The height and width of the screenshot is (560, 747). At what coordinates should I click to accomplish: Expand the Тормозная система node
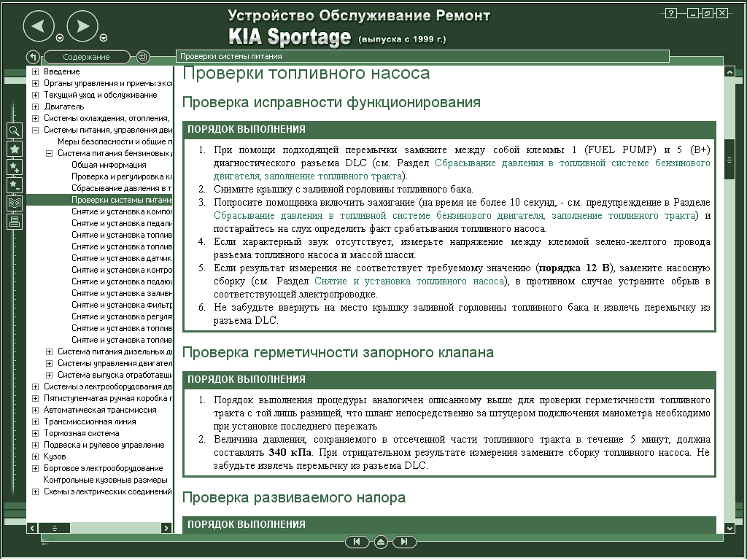35,433
